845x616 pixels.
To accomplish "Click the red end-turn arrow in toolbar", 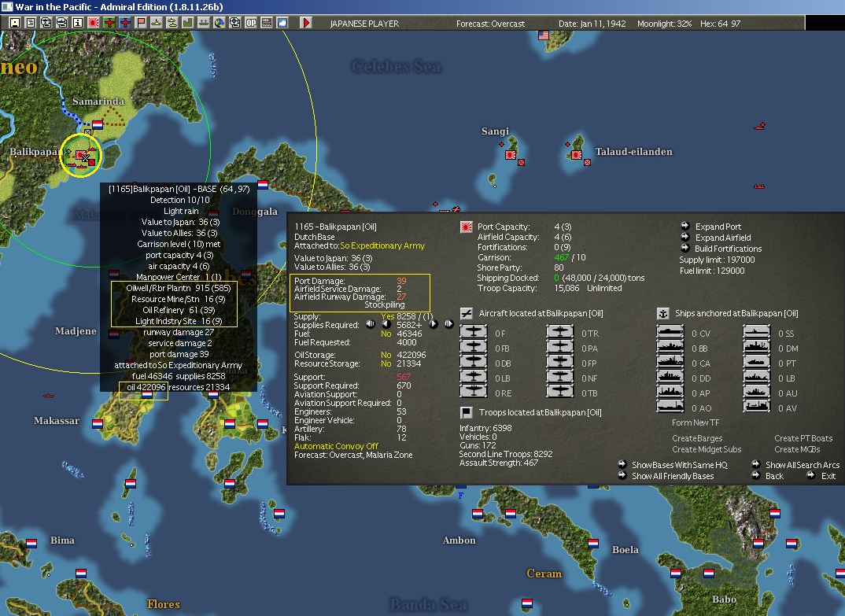I will point(306,23).
